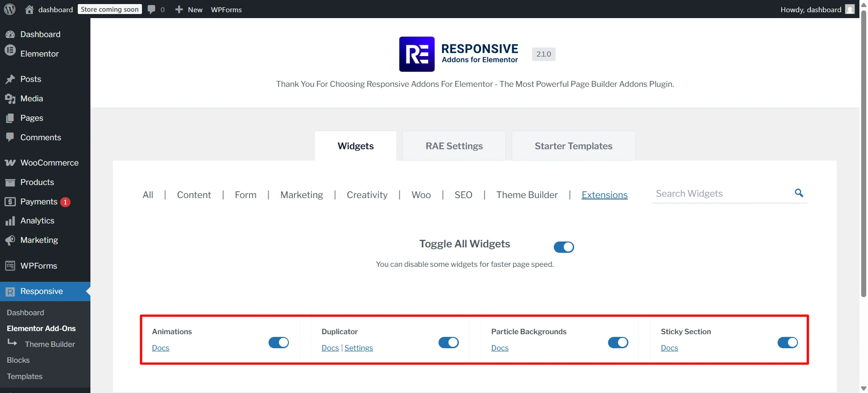Open Responsive submenu Dashboard item
This screenshot has width=868, height=393.
25,313
